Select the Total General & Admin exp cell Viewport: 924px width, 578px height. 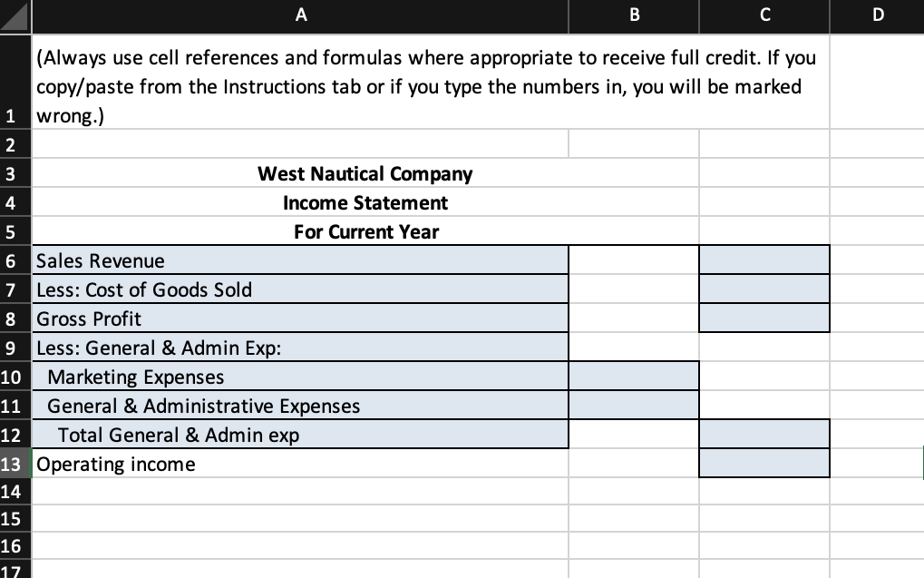coord(299,435)
